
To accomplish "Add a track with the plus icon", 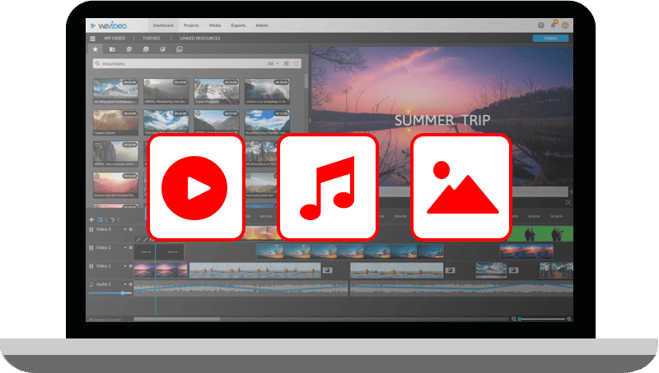I will coord(92,220).
